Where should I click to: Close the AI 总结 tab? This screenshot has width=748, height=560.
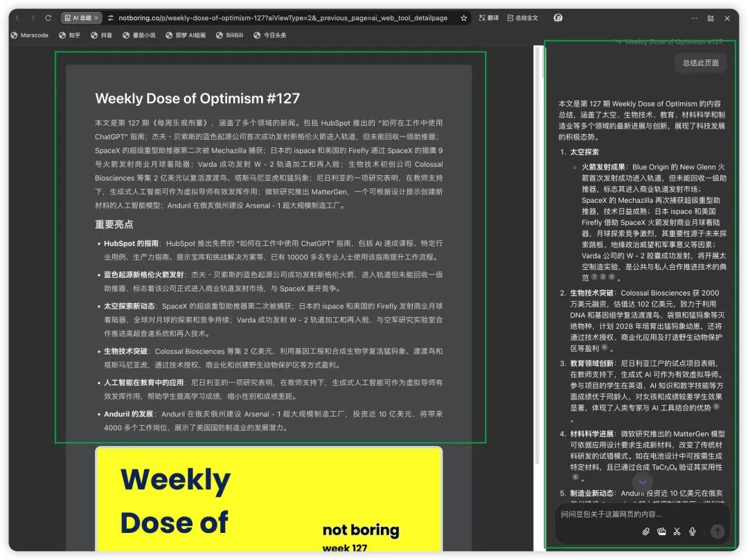[96, 18]
